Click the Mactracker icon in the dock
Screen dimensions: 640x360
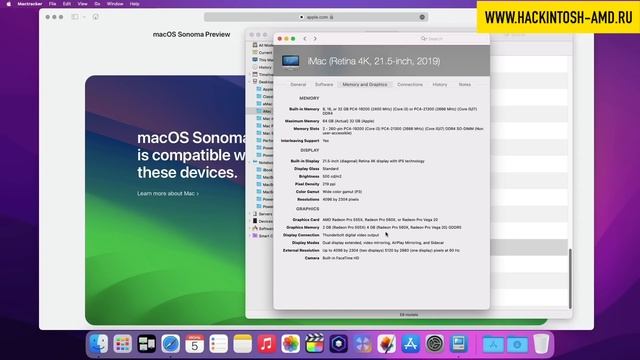[x=458, y=344]
